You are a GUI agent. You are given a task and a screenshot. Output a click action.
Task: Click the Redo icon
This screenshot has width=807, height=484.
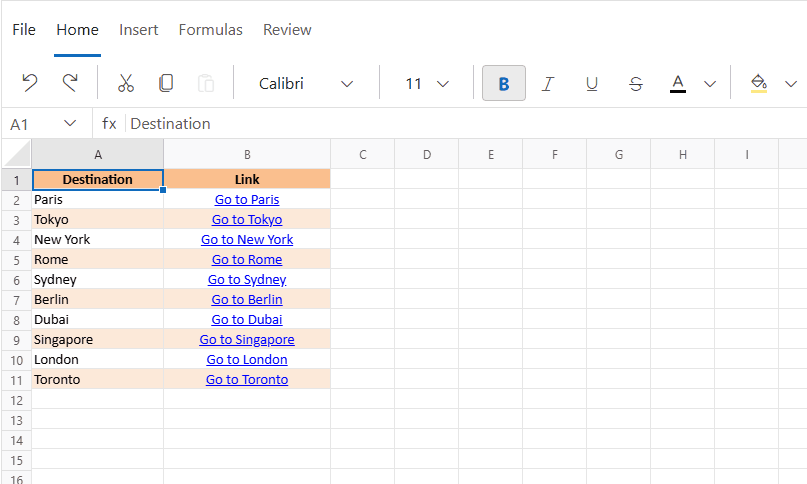(x=70, y=83)
